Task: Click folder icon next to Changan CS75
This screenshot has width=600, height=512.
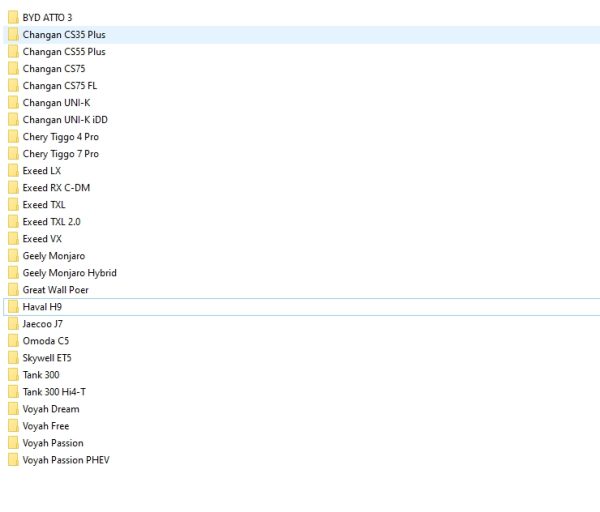Action: 13,68
